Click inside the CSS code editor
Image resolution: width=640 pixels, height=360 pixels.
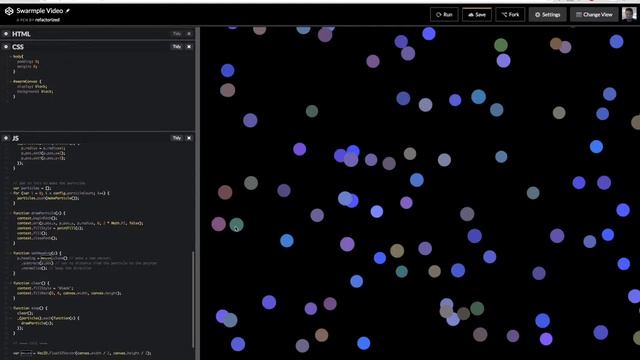[x=98, y=91]
